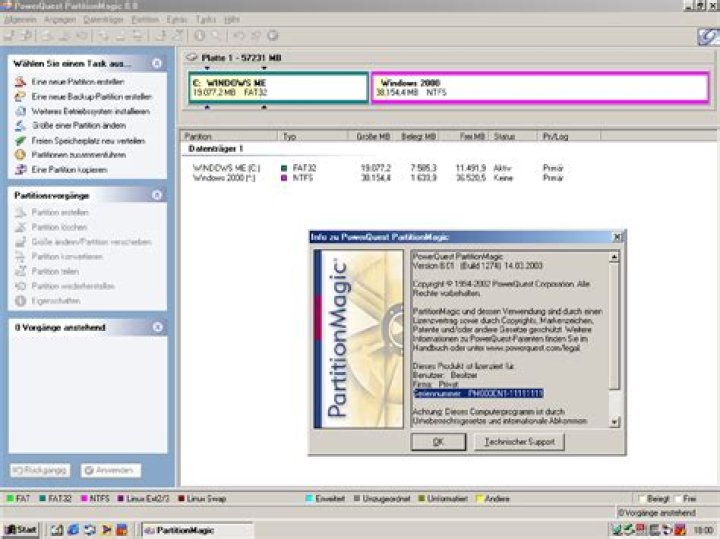
Task: Collapse the '0 Vorgänge anstehend' panel
Action: coord(157,327)
